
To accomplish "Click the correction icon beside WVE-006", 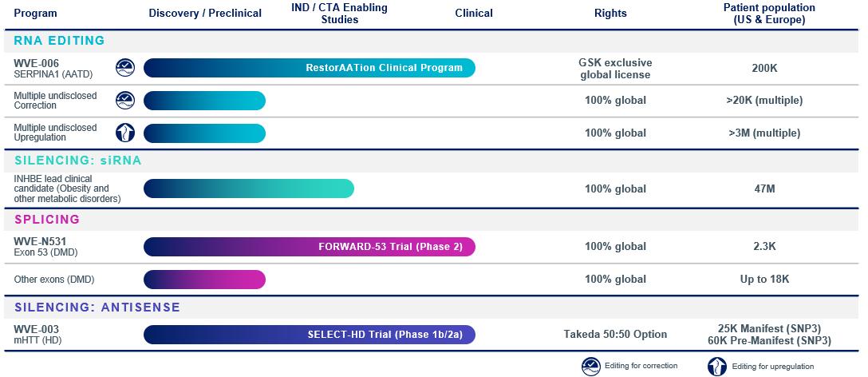I will click(125, 67).
